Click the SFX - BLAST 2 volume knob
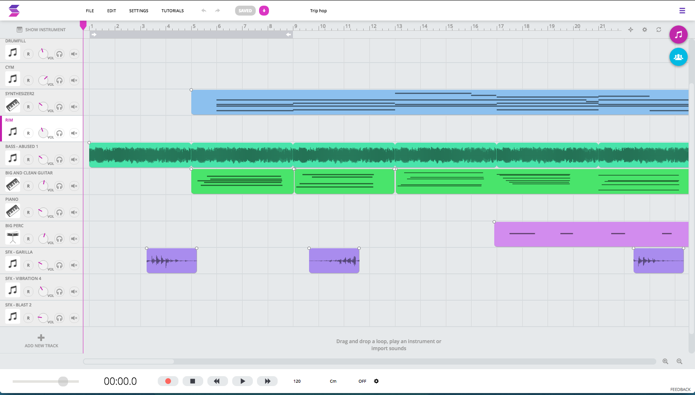 coord(43,318)
